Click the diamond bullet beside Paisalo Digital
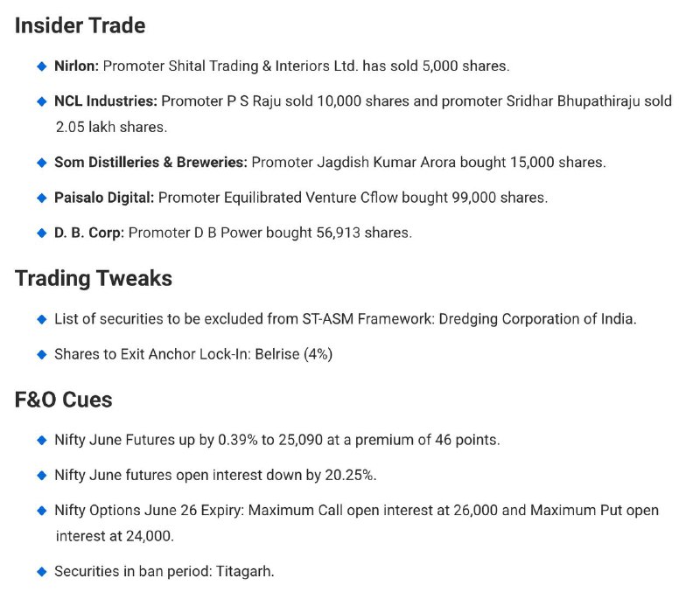This screenshot has height=592, width=700. [x=41, y=198]
